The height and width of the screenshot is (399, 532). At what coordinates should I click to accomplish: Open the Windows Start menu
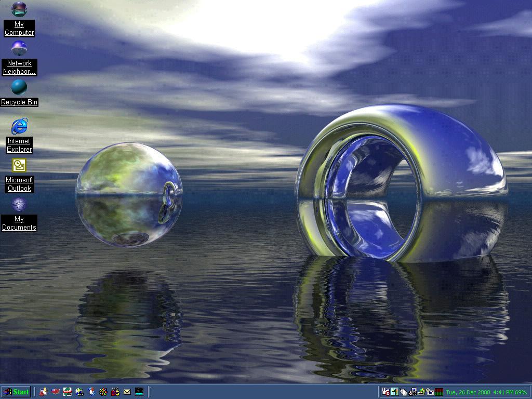(16, 392)
